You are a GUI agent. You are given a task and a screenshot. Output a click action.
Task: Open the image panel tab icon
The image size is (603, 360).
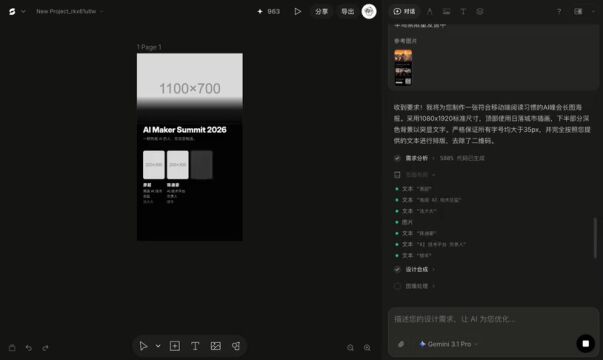(x=446, y=12)
